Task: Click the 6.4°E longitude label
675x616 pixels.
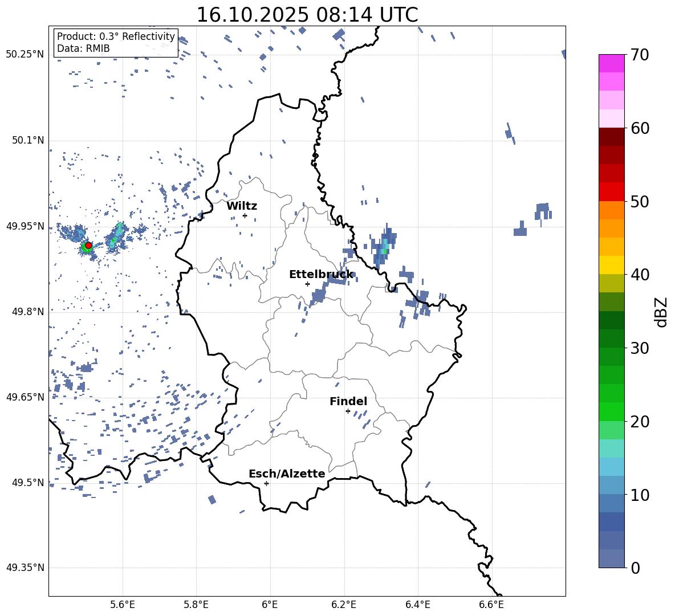Action: (x=417, y=605)
